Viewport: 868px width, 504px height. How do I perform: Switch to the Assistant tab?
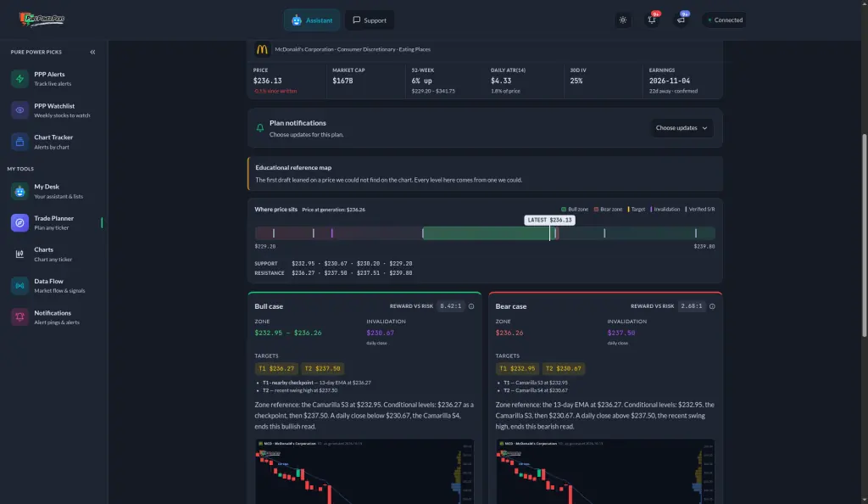coord(312,20)
